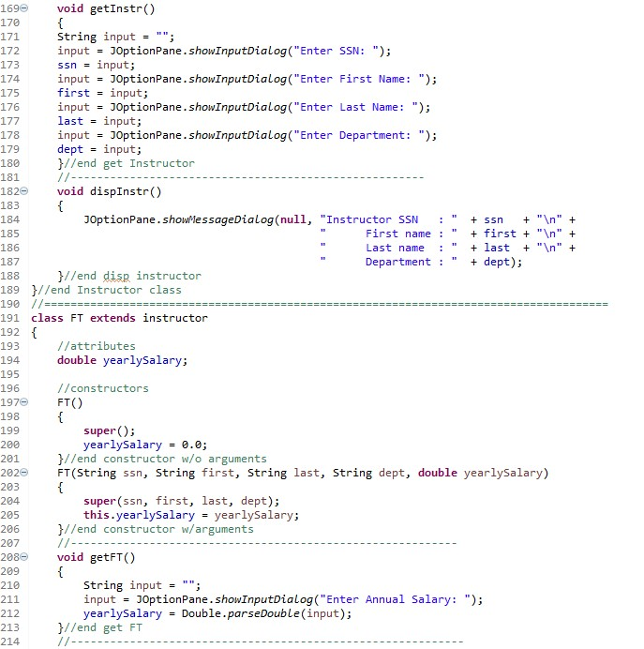Click the "Enter Last Name: " string literal
644x649 pixels.
pos(355,107)
